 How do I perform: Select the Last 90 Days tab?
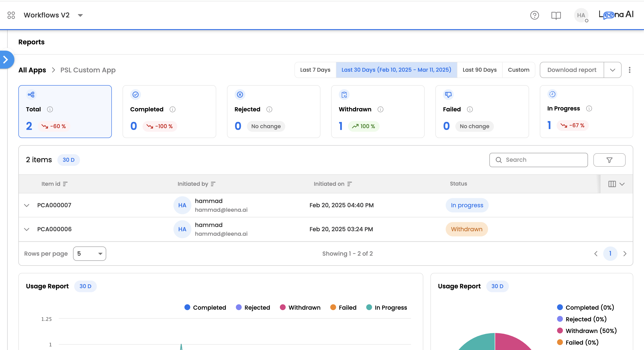(x=479, y=70)
